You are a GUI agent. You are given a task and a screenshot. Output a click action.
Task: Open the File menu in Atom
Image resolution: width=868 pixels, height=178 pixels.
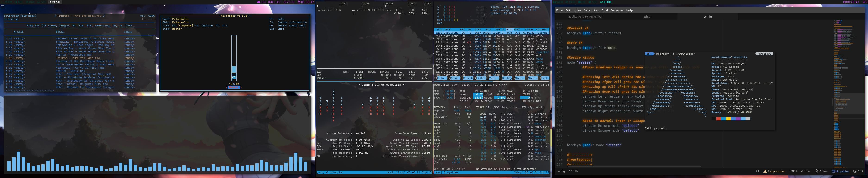(x=559, y=10)
